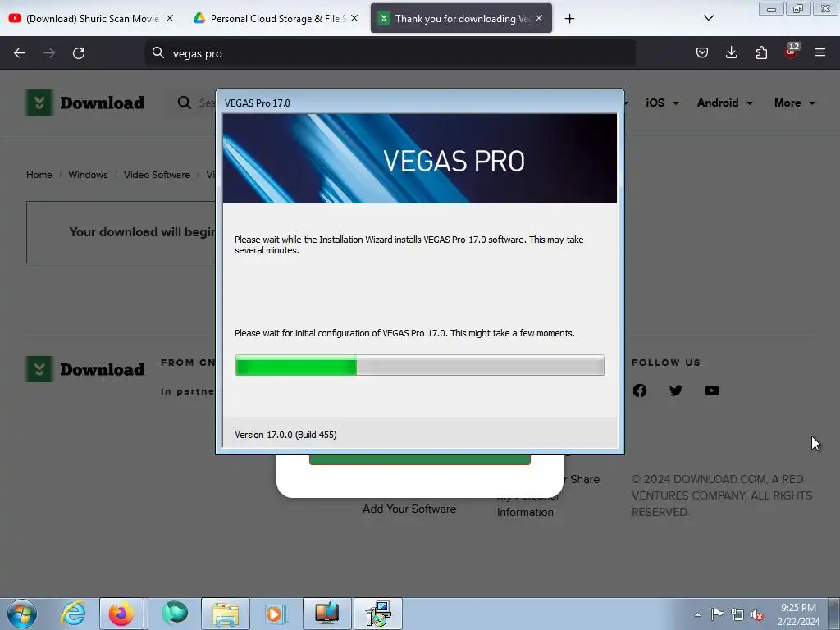Open the Facebook follow icon
840x630 pixels.
[640, 390]
